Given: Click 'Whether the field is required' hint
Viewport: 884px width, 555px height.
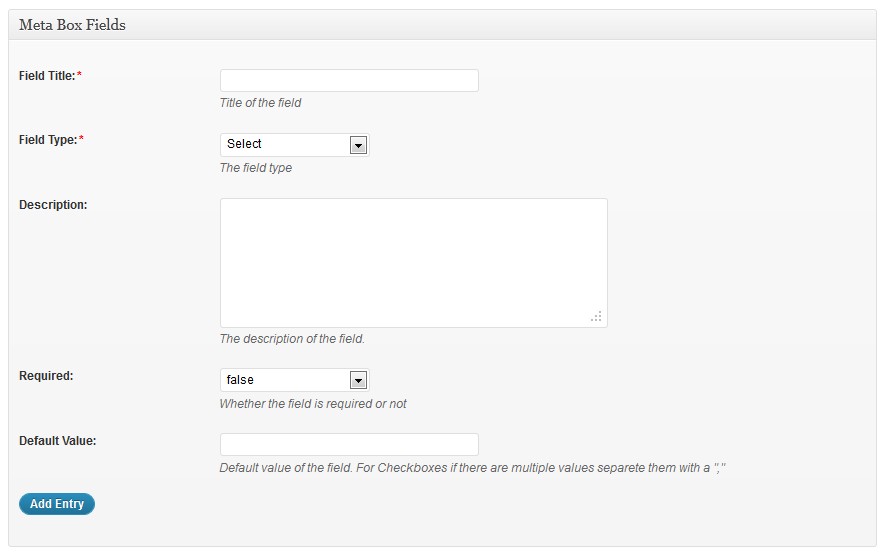Looking at the screenshot, I should point(313,404).
